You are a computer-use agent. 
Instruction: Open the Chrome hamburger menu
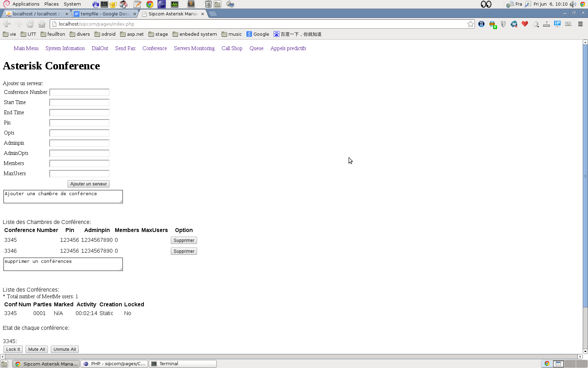(x=580, y=24)
